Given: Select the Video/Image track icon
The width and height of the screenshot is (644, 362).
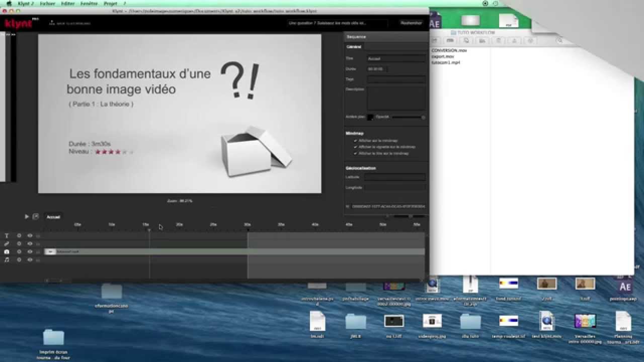Looking at the screenshot, I should coord(7,251).
